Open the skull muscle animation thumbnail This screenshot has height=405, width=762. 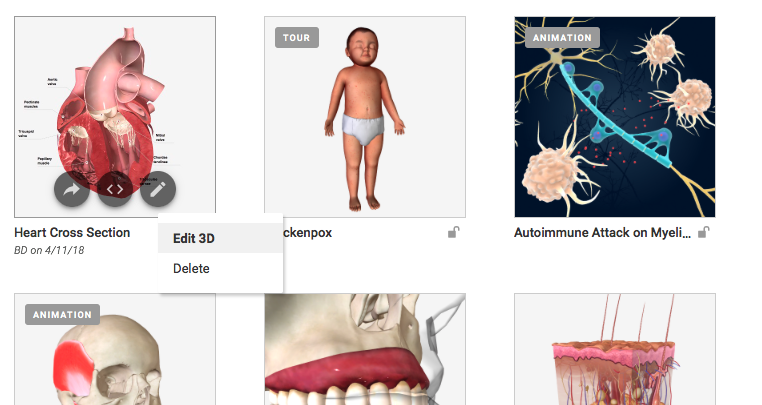115,349
